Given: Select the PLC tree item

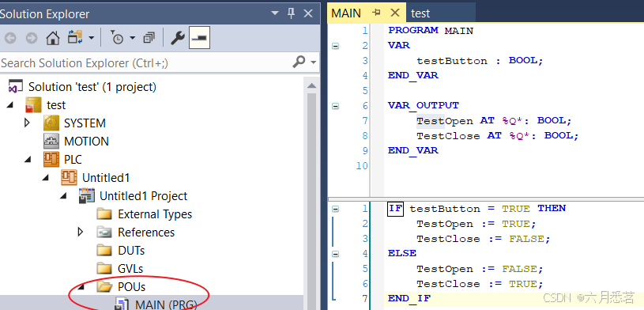Looking at the screenshot, I should point(73,159).
